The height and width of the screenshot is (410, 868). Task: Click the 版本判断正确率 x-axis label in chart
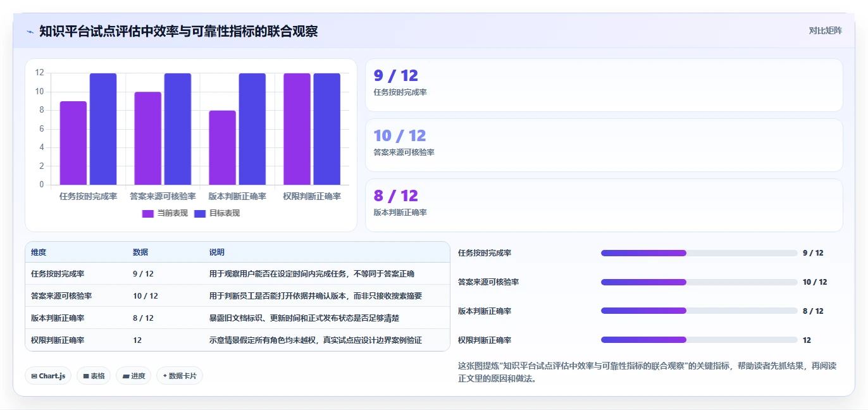237,196
